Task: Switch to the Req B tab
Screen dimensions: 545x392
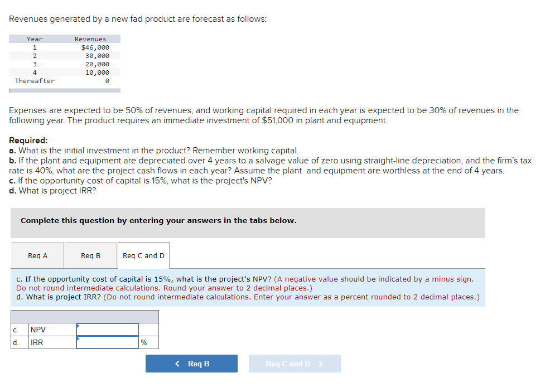Action: click(91, 255)
